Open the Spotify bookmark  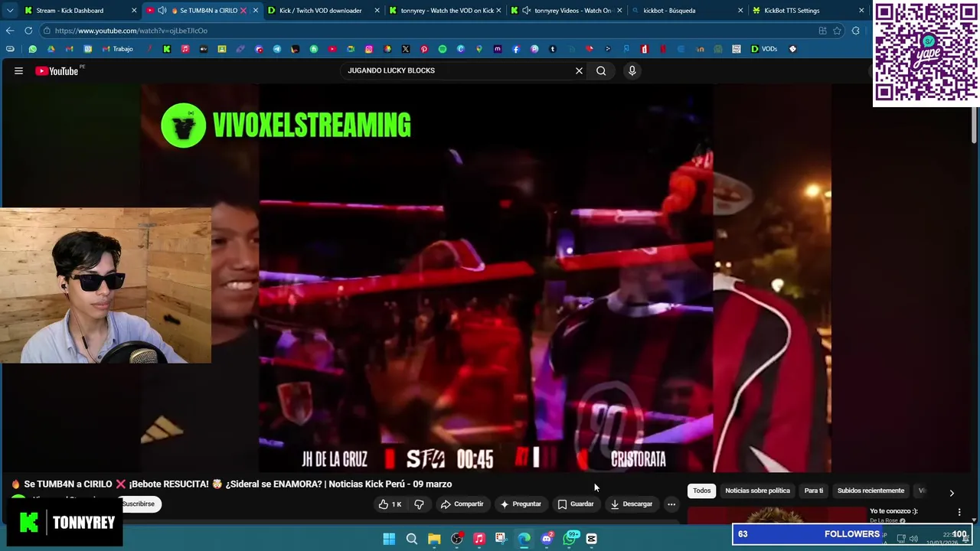[442, 49]
